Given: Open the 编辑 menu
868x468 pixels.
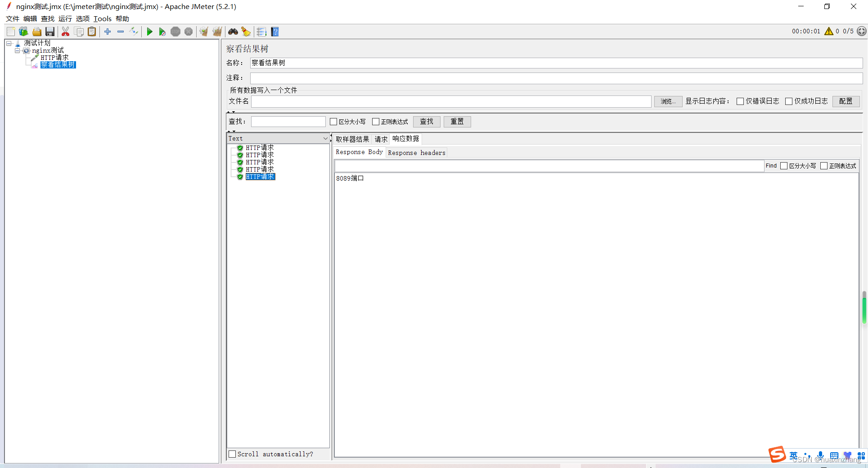Looking at the screenshot, I should click(x=30, y=18).
